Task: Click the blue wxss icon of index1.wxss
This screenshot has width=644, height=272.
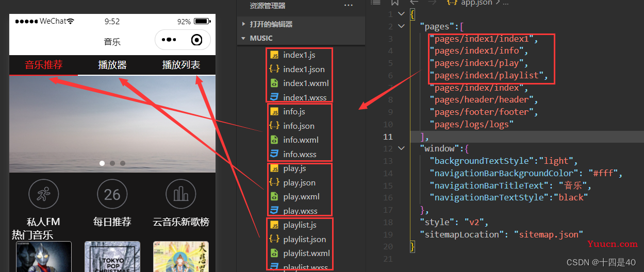Action: tap(274, 97)
